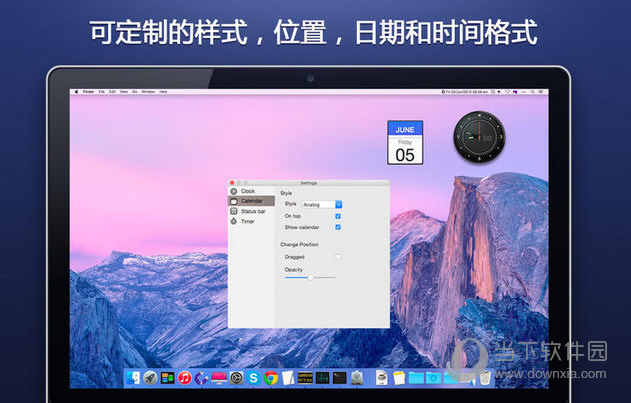631x403 pixels.
Task: Click the date and time in the menu bar
Action: [467, 92]
